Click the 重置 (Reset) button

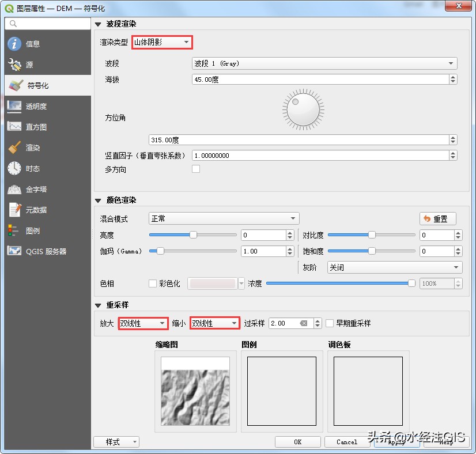[x=438, y=219]
